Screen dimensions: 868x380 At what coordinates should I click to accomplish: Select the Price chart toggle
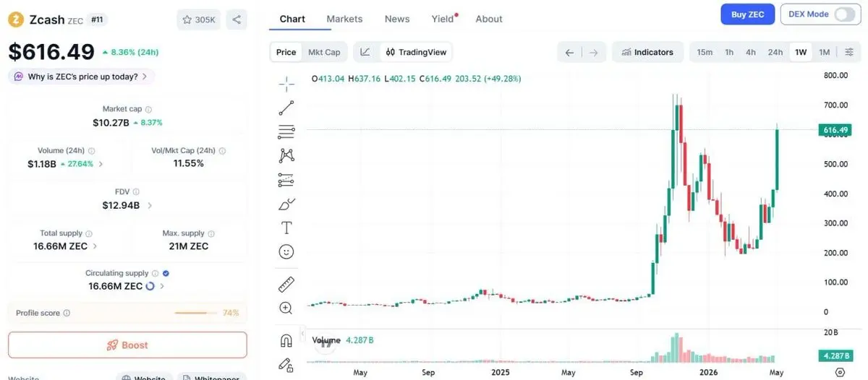click(286, 52)
